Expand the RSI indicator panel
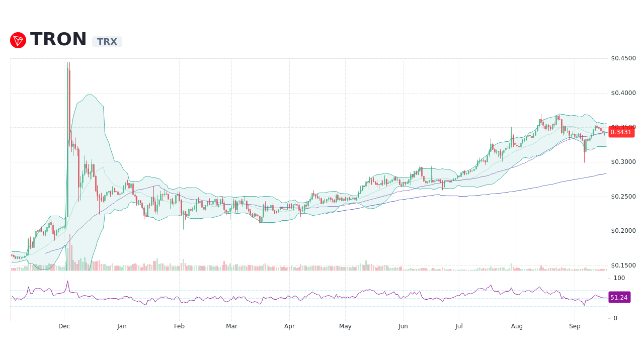The width and height of the screenshot is (644, 362). click(x=302, y=297)
